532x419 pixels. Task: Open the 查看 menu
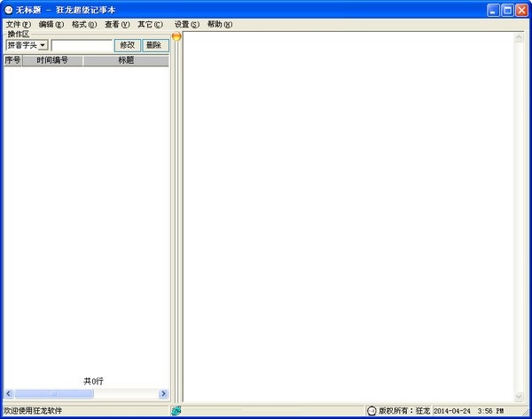(117, 25)
